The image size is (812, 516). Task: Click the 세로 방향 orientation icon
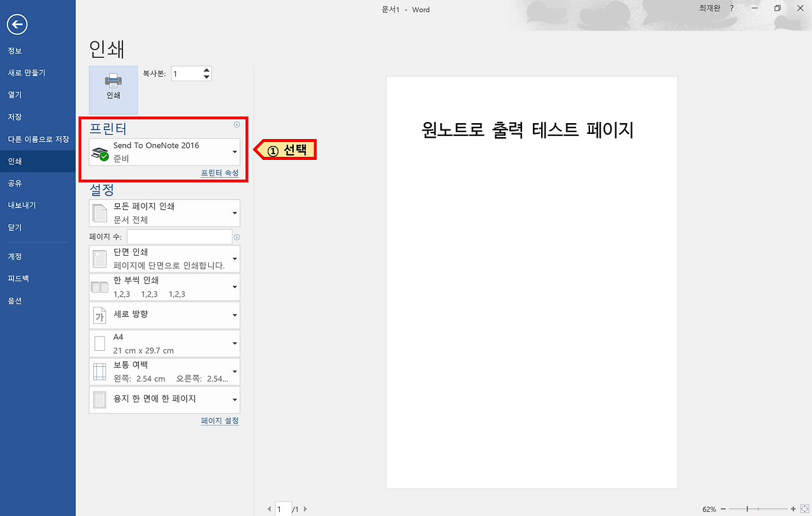point(100,315)
